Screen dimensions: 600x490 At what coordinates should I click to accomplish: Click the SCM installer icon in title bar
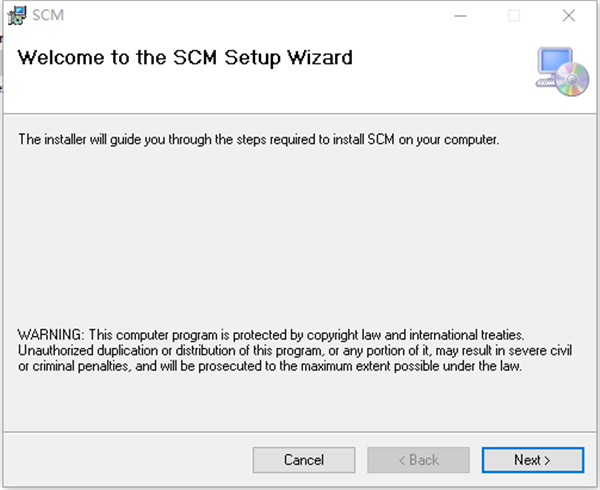coord(16,16)
